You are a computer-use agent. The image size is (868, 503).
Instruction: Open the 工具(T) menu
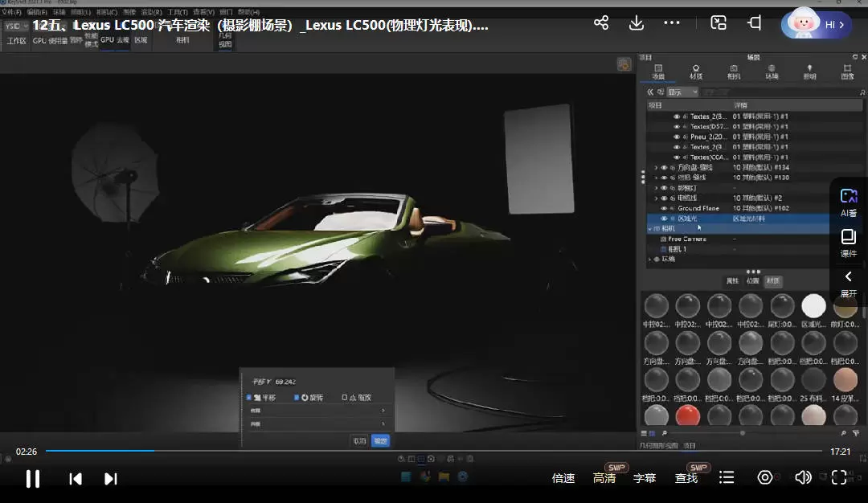[178, 11]
